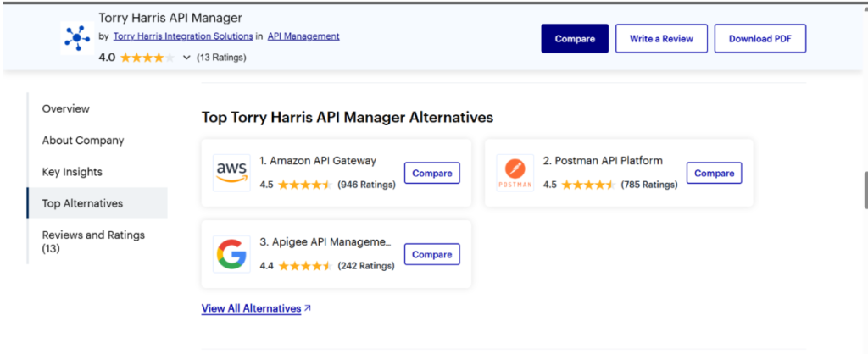Click the Apigee star rating next to 4.4
This screenshot has height=354, width=868.
[x=305, y=266]
